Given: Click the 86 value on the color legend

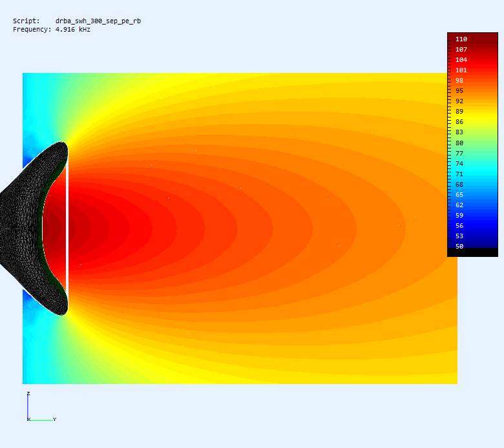Looking at the screenshot, I should tap(459, 122).
